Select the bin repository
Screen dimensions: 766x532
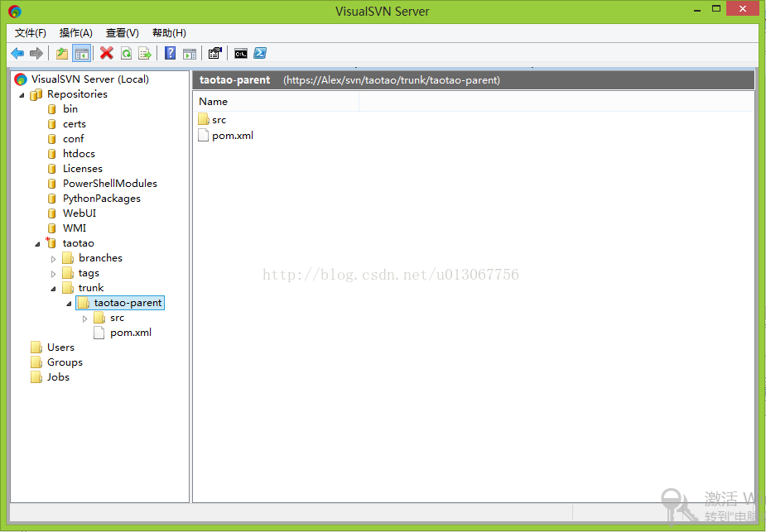coord(70,109)
